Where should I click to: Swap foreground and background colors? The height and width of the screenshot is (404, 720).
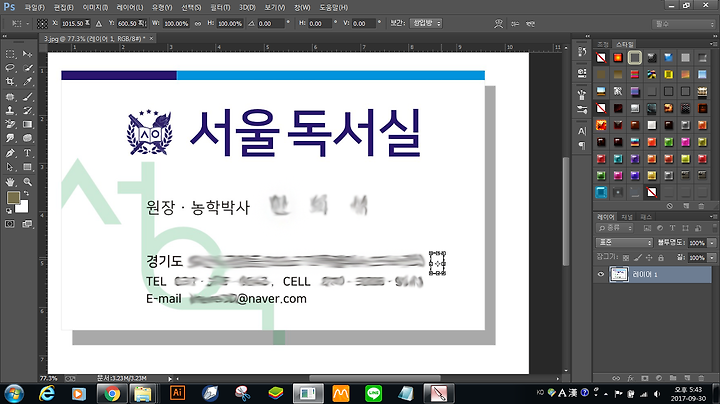click(x=26, y=193)
